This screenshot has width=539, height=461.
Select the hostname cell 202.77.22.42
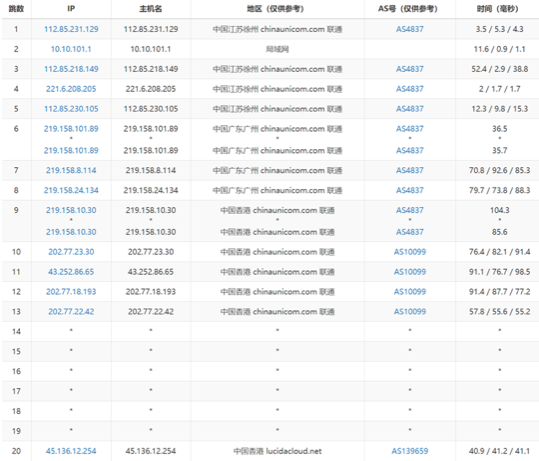(151, 312)
